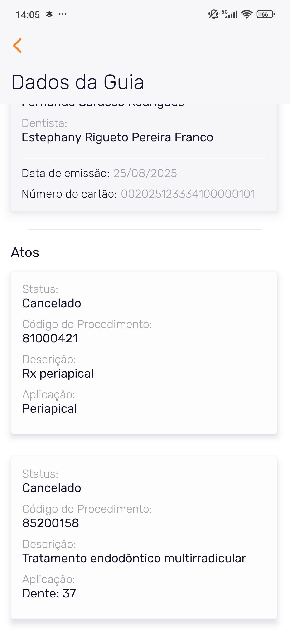
Task: Tap the card number 002025123334100000101
Action: click(188, 194)
